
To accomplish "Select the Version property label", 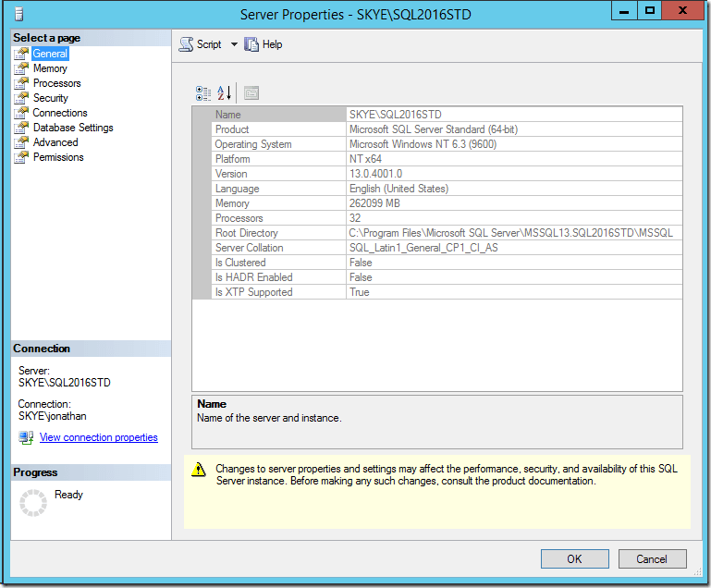I will [231, 174].
